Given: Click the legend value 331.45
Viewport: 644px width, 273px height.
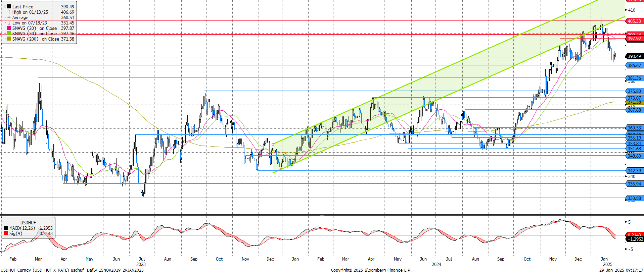Looking at the screenshot, I should [67, 23].
